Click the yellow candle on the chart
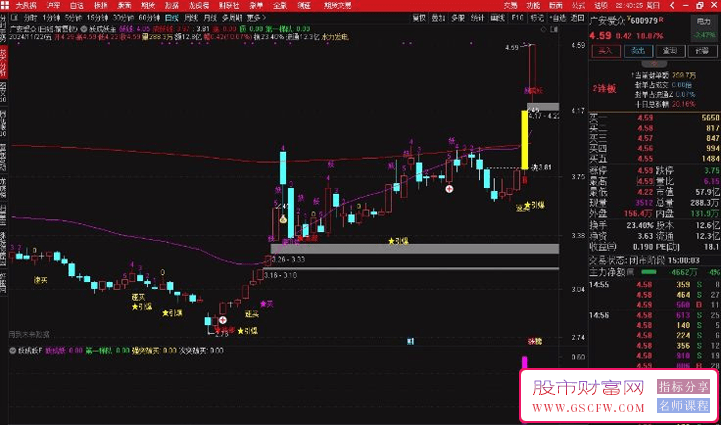 click(524, 140)
